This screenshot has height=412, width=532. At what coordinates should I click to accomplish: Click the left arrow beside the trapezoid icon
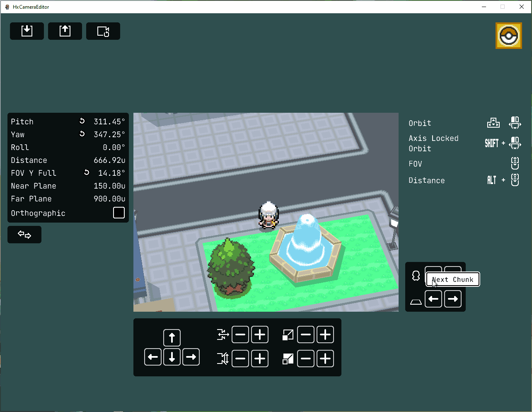(433, 299)
